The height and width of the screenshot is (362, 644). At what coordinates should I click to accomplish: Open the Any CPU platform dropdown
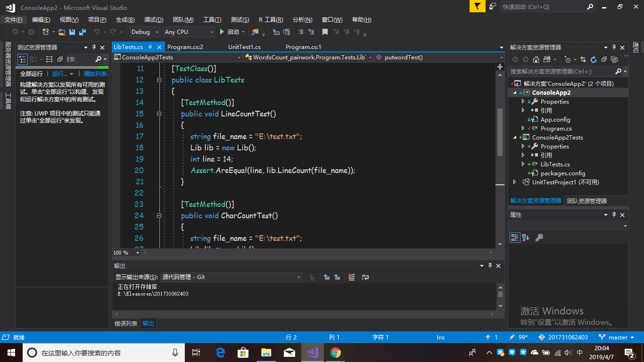189,32
